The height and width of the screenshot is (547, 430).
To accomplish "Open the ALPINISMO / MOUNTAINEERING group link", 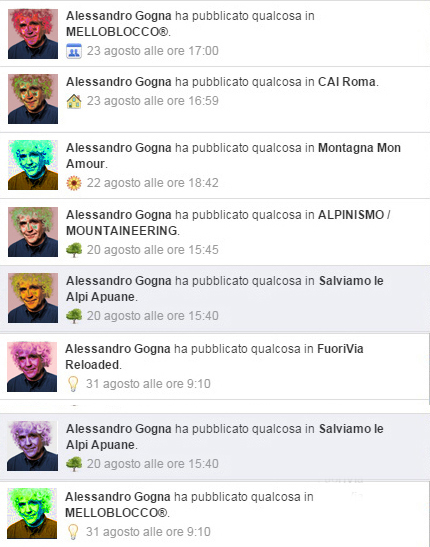I will 228,223.
